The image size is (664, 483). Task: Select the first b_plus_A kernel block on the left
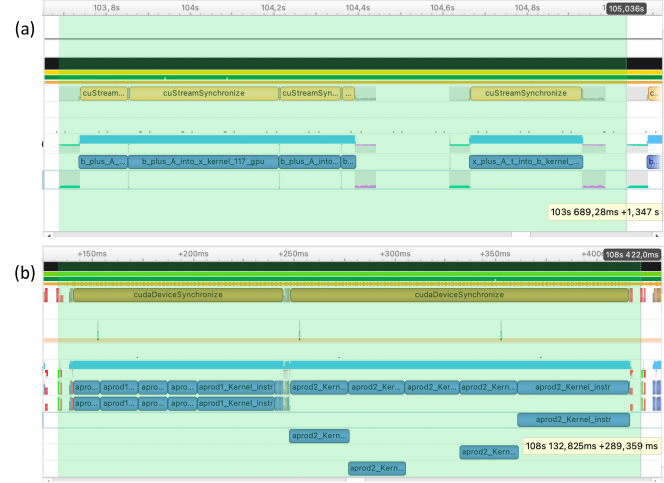[104, 161]
